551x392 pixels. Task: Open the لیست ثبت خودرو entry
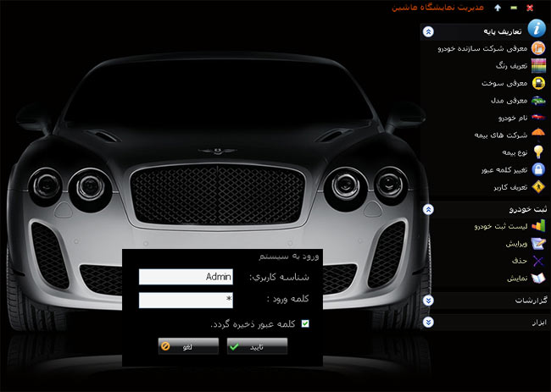[x=501, y=226]
